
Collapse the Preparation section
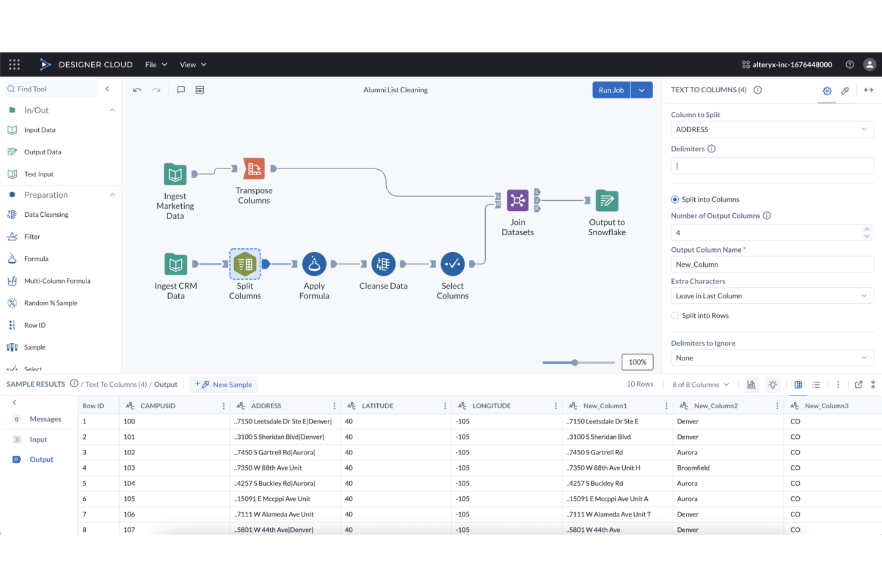111,194
